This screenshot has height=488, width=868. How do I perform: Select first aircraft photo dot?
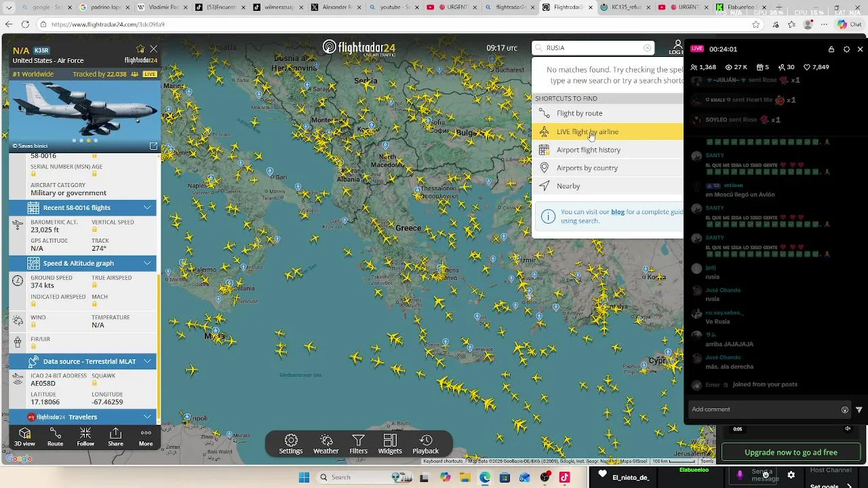73,140
